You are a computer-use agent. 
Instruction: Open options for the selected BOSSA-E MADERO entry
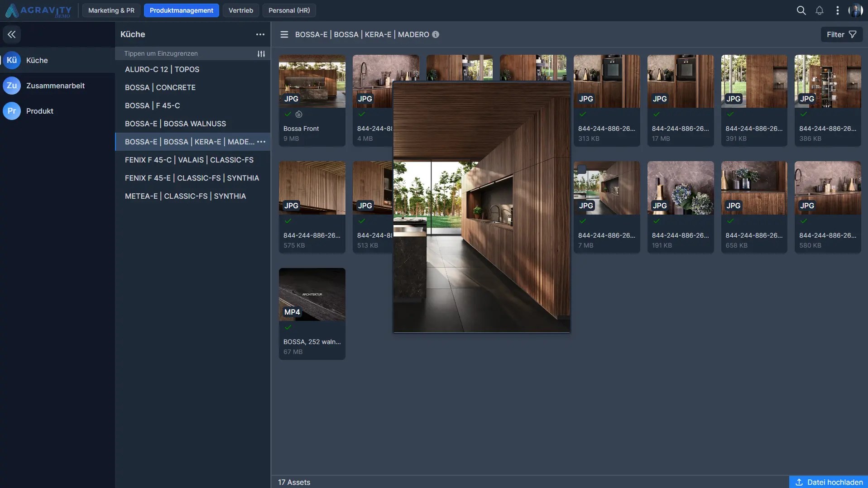[x=262, y=142]
